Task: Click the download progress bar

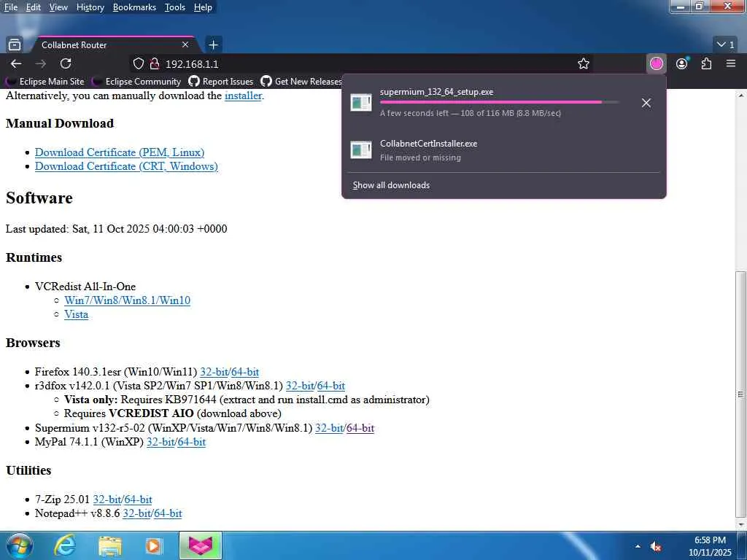Action: [499, 102]
